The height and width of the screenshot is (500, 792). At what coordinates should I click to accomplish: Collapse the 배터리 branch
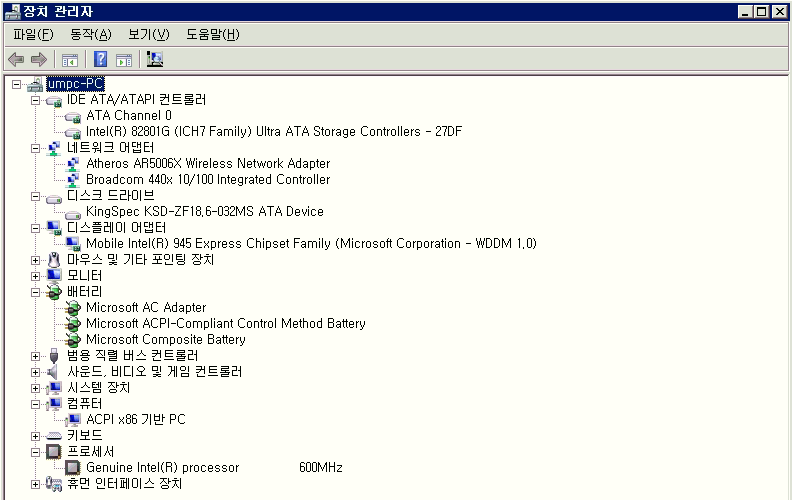coord(35,292)
